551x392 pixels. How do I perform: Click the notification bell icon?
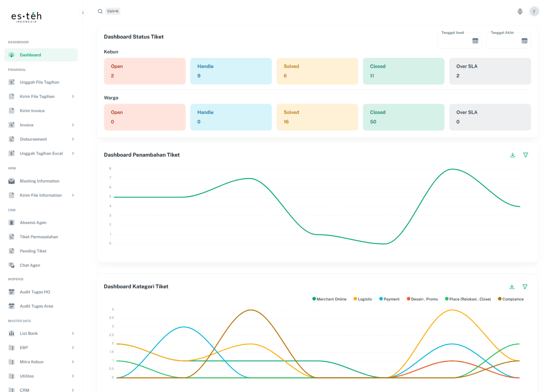coord(520,11)
